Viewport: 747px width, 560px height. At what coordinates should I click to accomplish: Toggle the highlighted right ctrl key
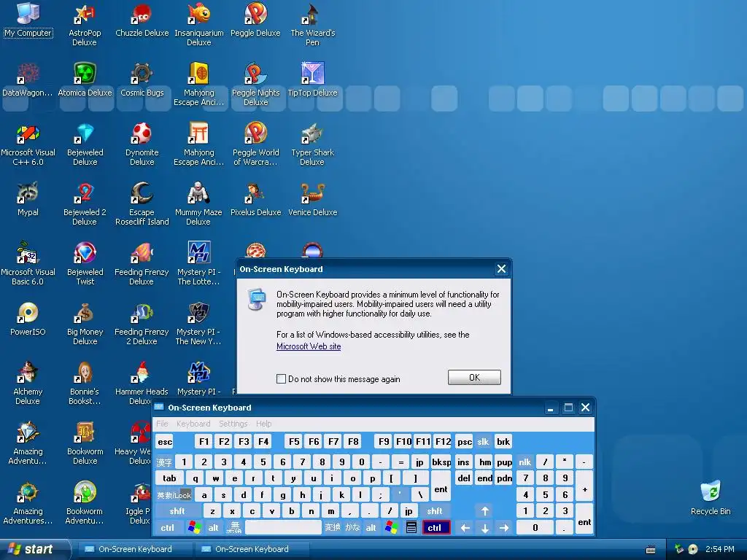click(436, 528)
